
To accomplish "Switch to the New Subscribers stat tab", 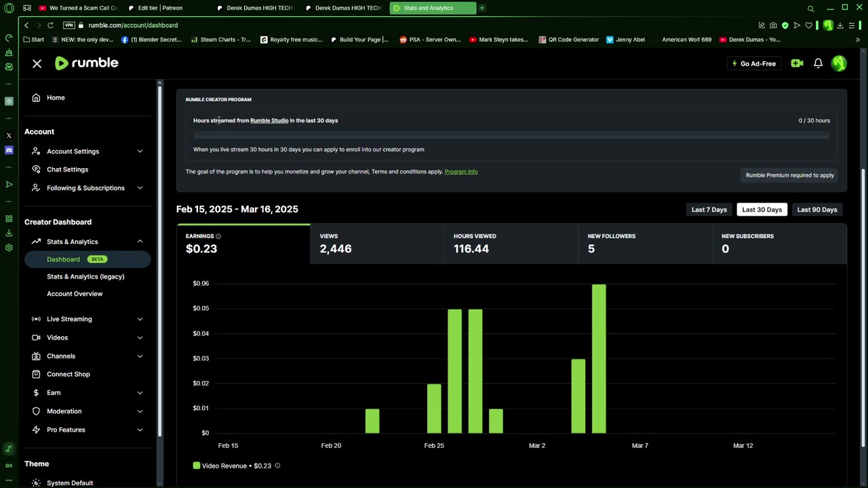I will click(779, 243).
